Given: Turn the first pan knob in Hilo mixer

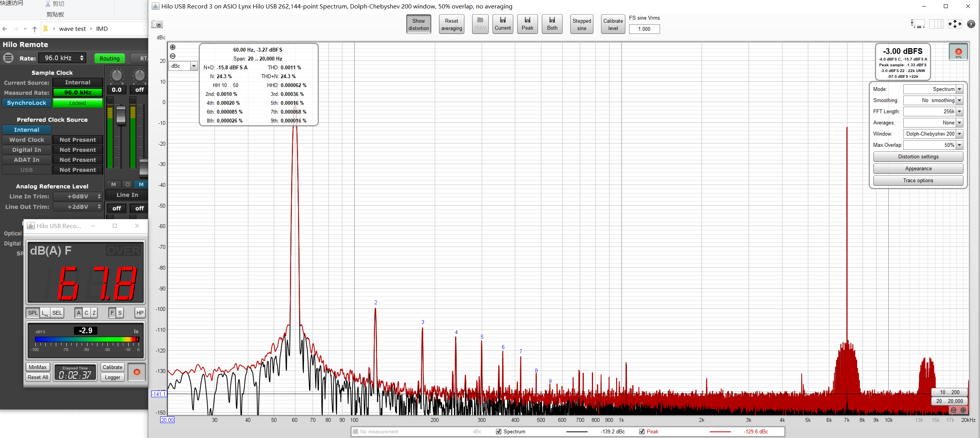Looking at the screenshot, I should [117, 76].
